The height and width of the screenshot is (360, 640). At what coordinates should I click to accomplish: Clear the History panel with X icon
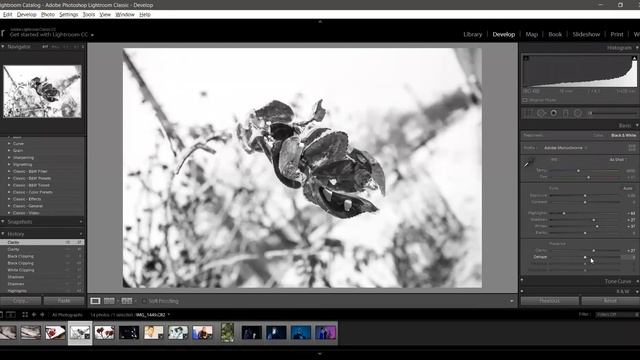81,234
